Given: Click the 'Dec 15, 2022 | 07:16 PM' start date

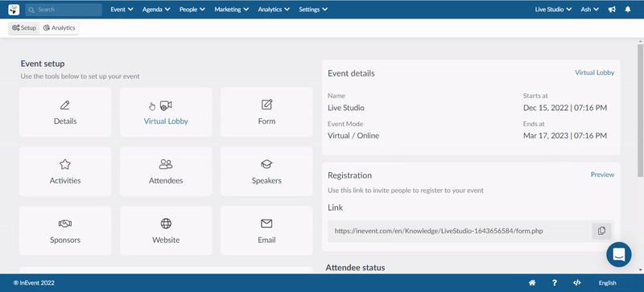Looking at the screenshot, I should 565,108.
